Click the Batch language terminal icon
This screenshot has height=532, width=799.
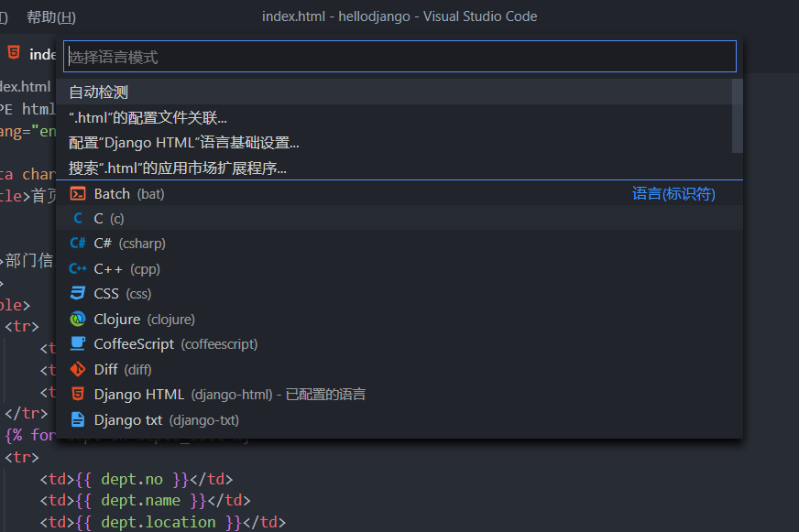(x=78, y=194)
